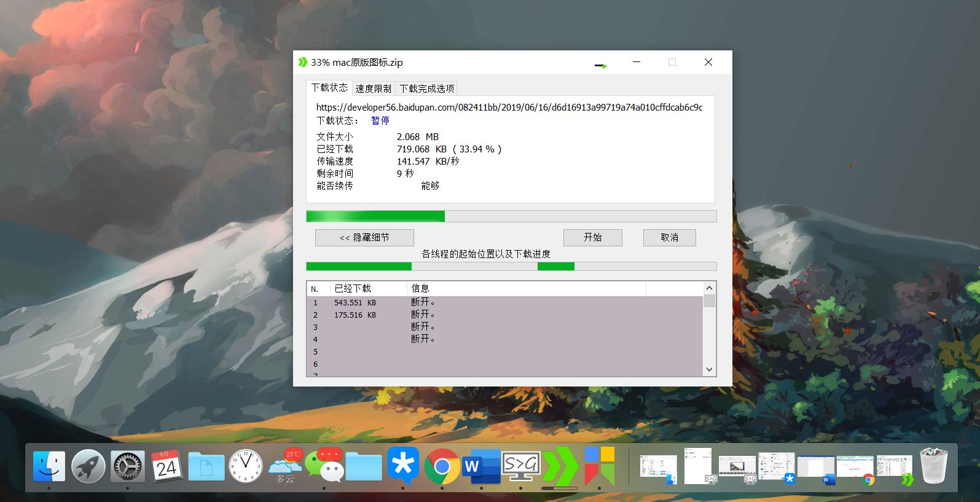Select thread row number 5

[505, 351]
